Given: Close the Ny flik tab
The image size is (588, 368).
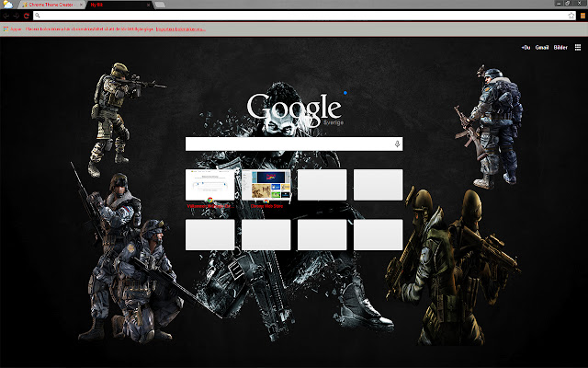Looking at the screenshot, I should click(148, 5).
